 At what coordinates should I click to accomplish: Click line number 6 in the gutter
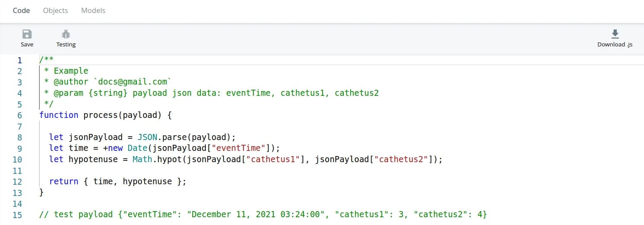click(19, 115)
